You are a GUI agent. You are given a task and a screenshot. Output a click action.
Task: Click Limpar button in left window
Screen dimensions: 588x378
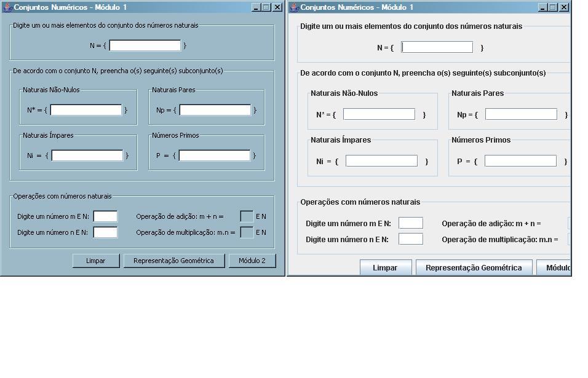pos(96,261)
